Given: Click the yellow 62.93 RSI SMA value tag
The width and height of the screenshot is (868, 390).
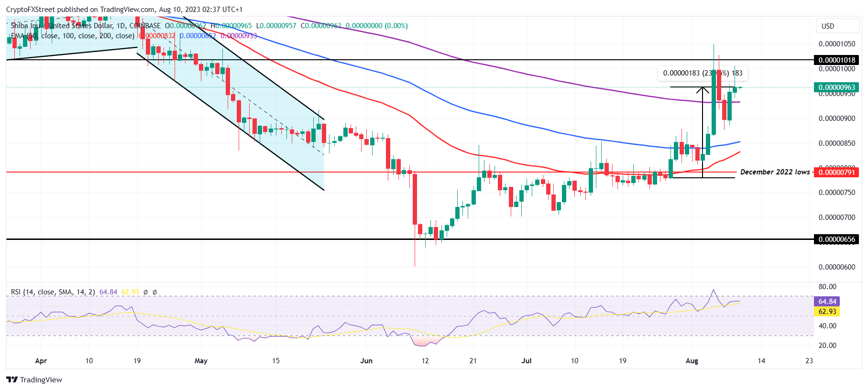Looking at the screenshot, I should click(827, 312).
